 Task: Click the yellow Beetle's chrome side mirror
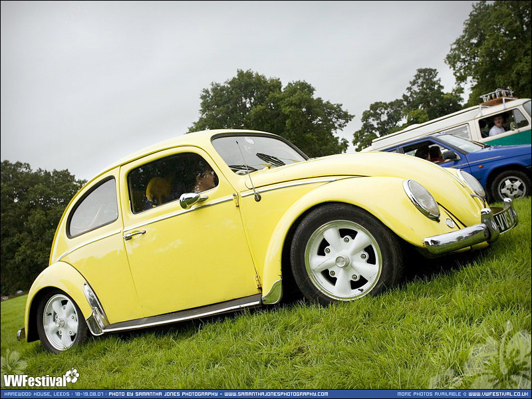pyautogui.click(x=190, y=199)
